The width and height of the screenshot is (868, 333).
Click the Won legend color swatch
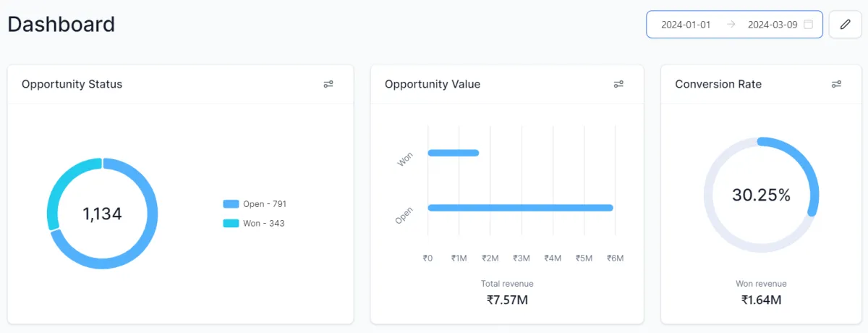(231, 224)
